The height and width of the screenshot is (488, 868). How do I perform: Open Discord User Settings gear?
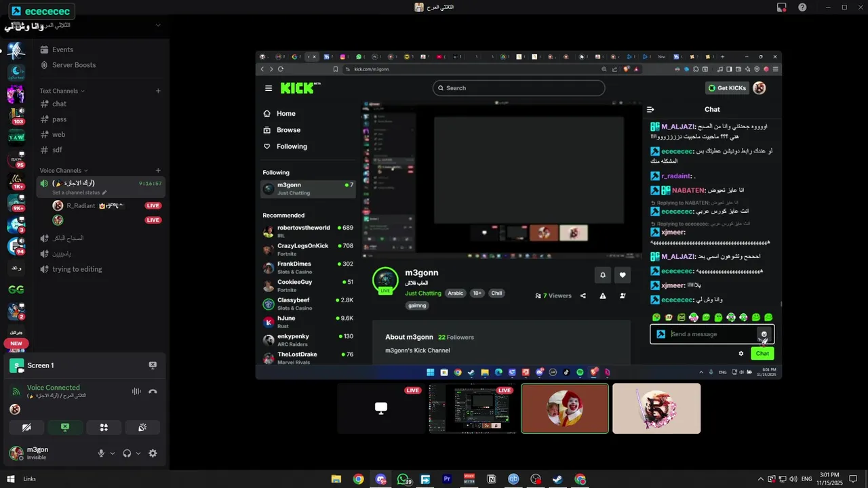[x=153, y=453]
